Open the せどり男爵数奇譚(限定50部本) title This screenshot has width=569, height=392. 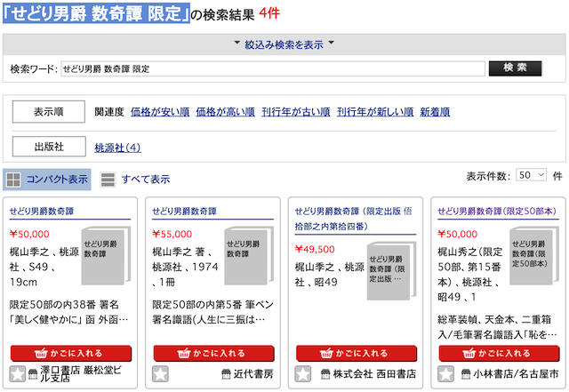tap(497, 212)
